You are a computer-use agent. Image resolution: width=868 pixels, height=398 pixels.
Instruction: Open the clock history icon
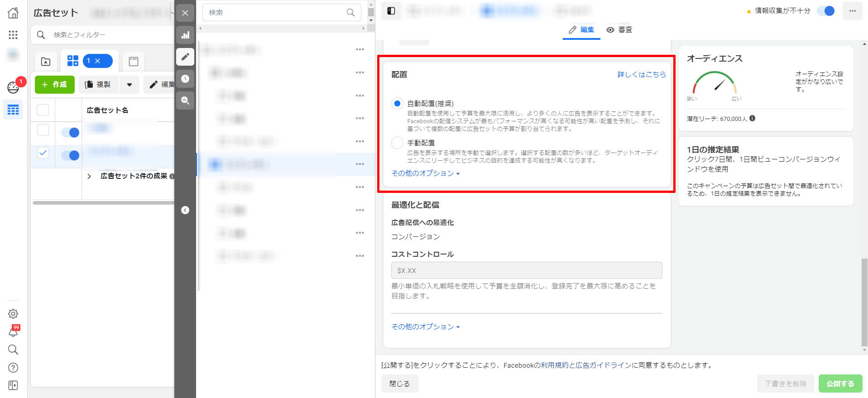185,79
